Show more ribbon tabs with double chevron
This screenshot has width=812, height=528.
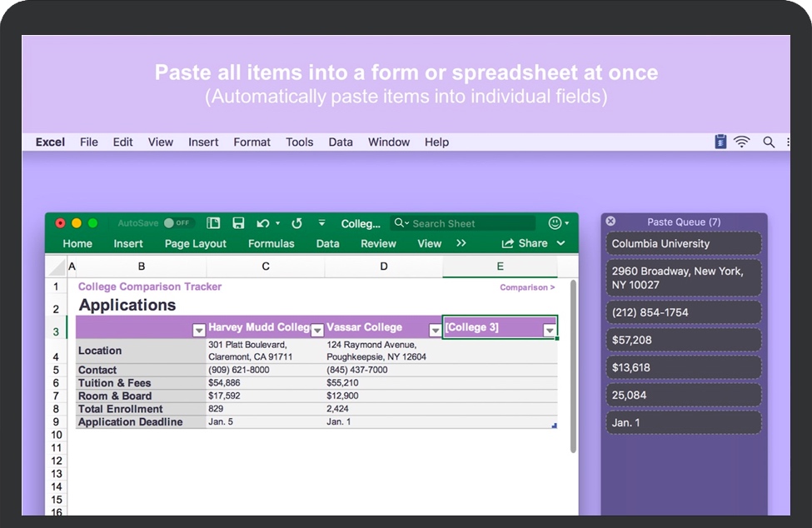(x=461, y=243)
